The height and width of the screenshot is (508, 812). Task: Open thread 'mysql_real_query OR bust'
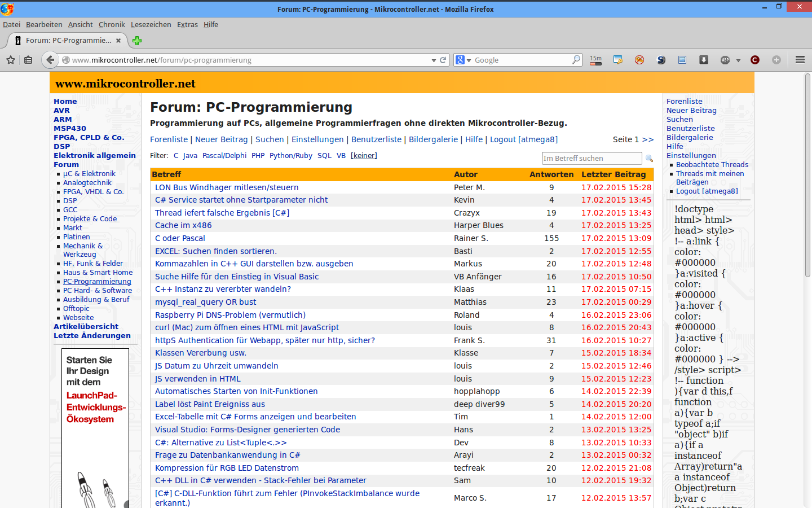click(205, 302)
